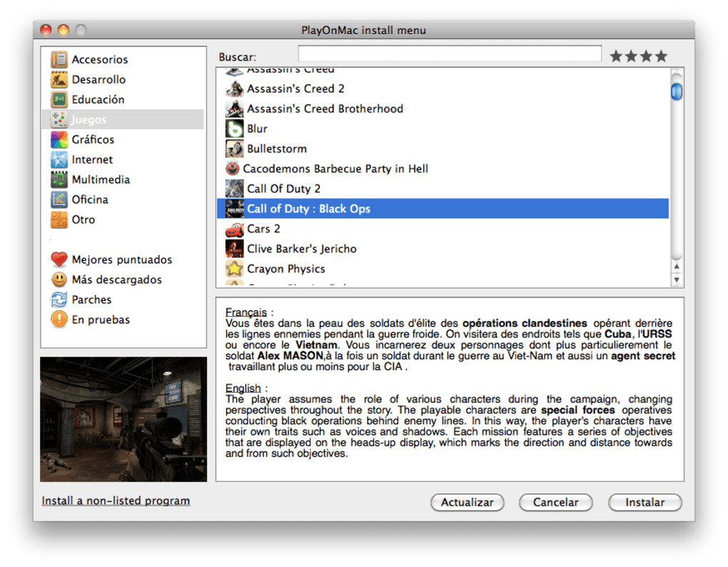Click the Accesorios calculator icon
The width and height of the screenshot is (728, 567).
(59, 59)
